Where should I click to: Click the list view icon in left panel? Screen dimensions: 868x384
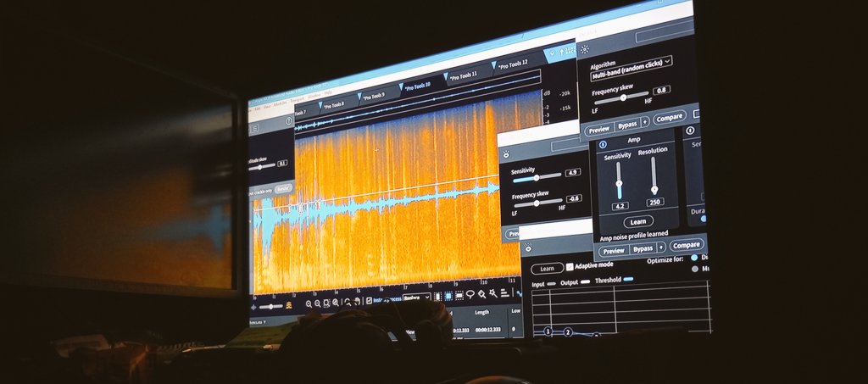[254, 128]
